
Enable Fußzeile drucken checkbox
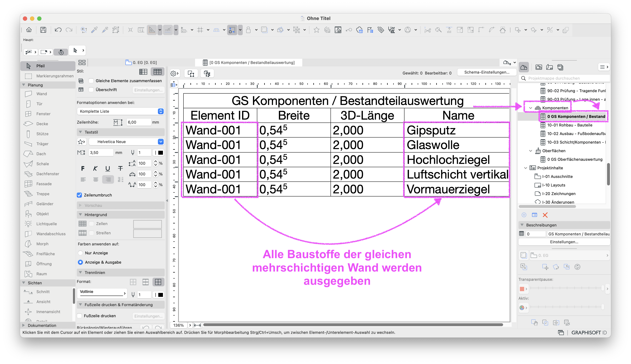pos(80,316)
